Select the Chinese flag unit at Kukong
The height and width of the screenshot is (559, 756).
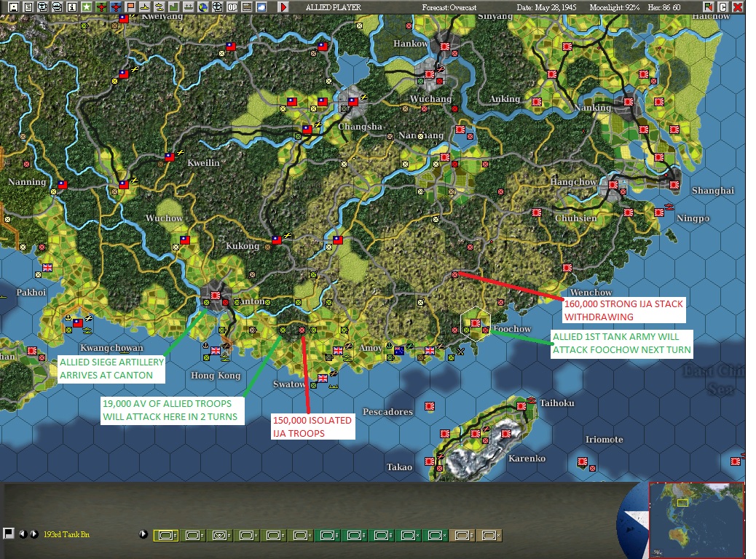click(276, 239)
